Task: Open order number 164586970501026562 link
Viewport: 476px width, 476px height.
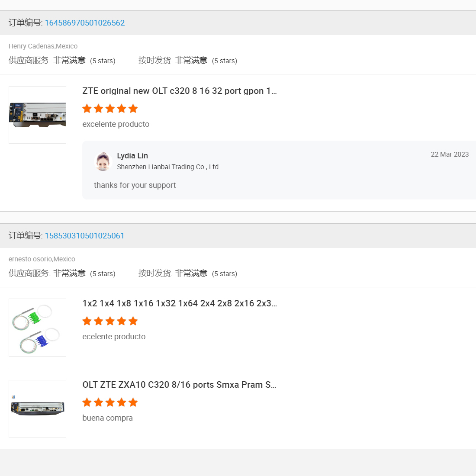Action: pos(84,23)
